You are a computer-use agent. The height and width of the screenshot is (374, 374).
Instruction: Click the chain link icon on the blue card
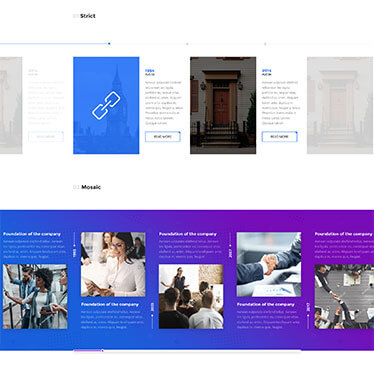106,105
